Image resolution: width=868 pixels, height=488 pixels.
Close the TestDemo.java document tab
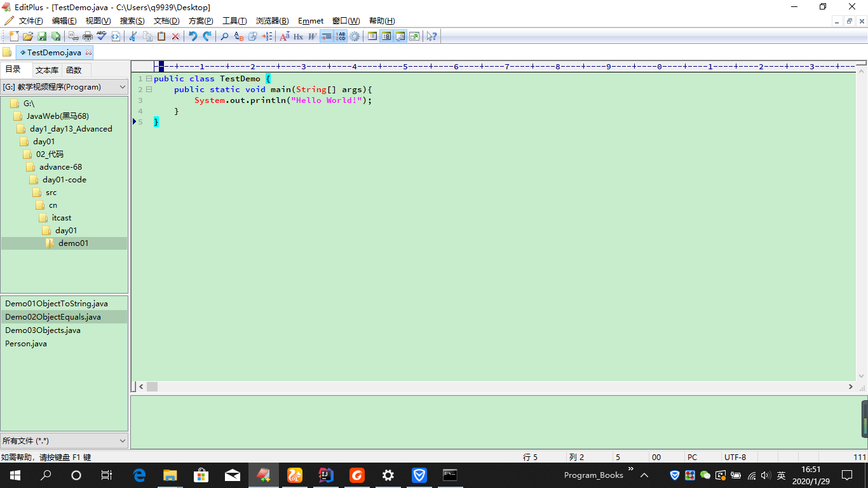pyautogui.click(x=88, y=53)
